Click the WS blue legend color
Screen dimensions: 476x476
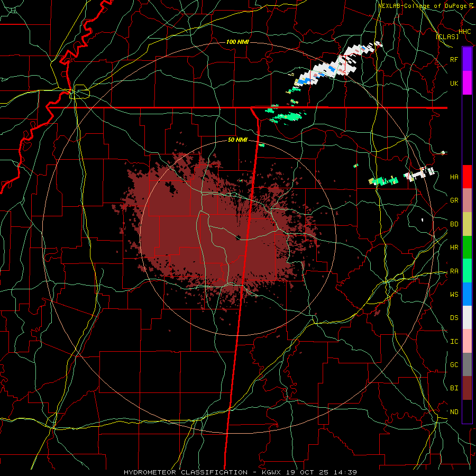[467, 294]
